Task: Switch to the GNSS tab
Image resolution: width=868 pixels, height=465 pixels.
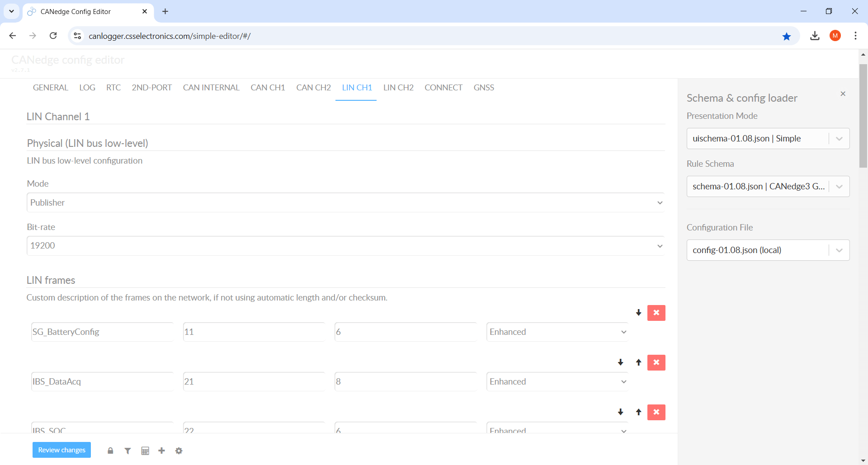Action: (484, 88)
